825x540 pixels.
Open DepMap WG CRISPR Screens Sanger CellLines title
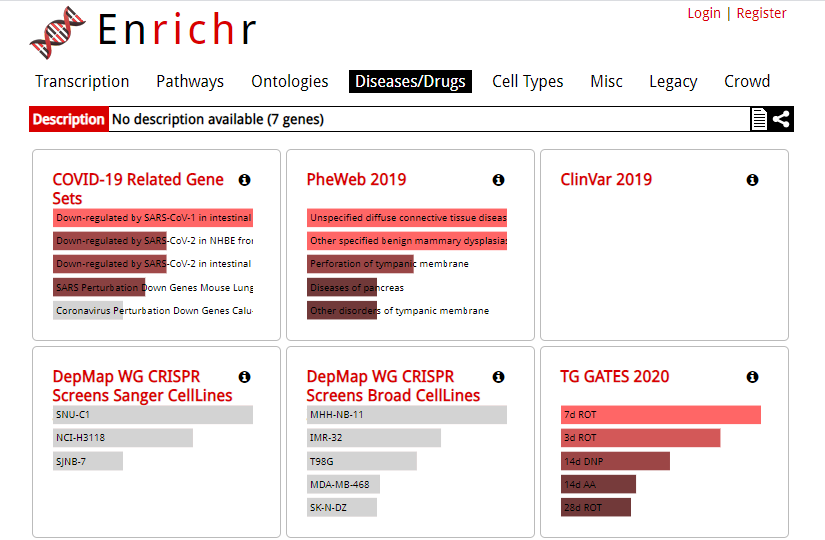[142, 386]
